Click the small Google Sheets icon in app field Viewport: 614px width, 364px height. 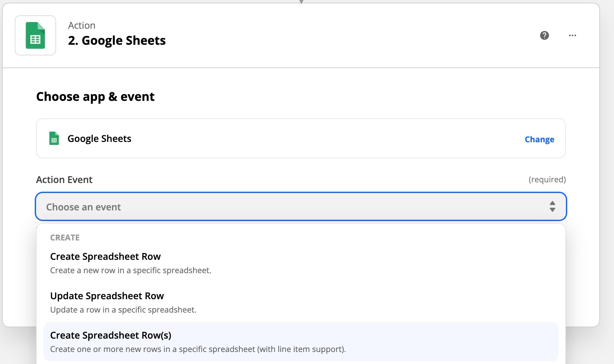point(54,138)
